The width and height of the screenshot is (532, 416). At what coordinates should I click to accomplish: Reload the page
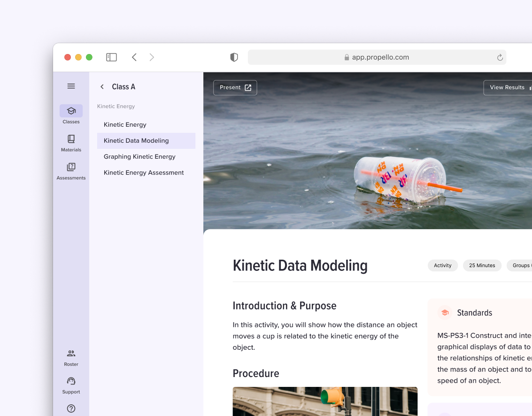pos(500,57)
